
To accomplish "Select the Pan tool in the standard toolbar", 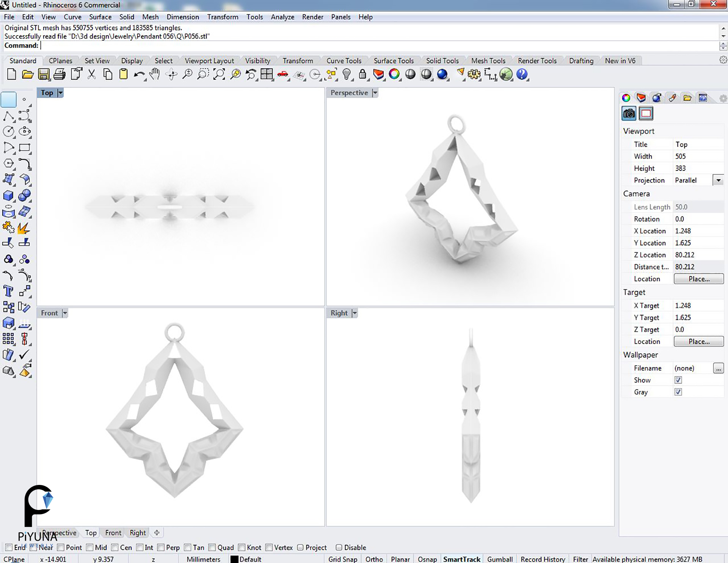I will [x=155, y=74].
